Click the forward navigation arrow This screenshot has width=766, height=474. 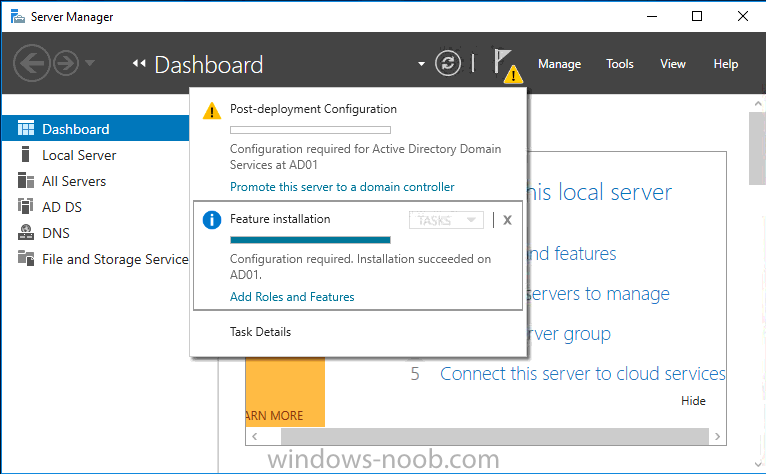click(65, 63)
